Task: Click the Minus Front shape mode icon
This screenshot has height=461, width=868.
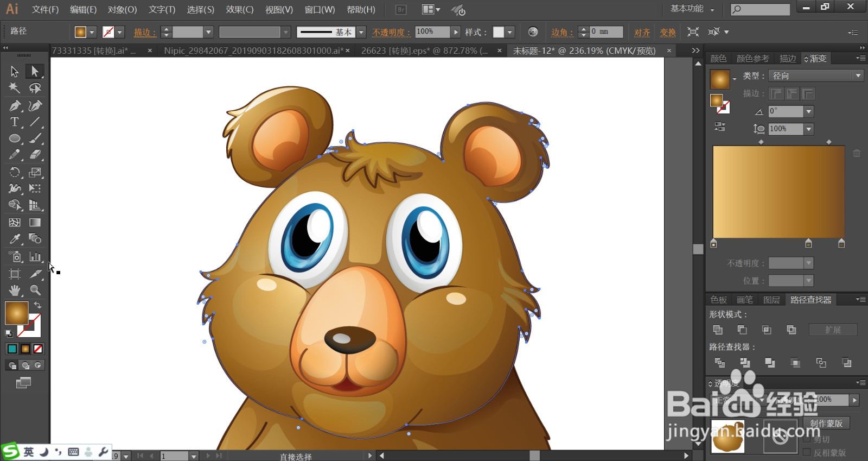Action: [x=742, y=330]
